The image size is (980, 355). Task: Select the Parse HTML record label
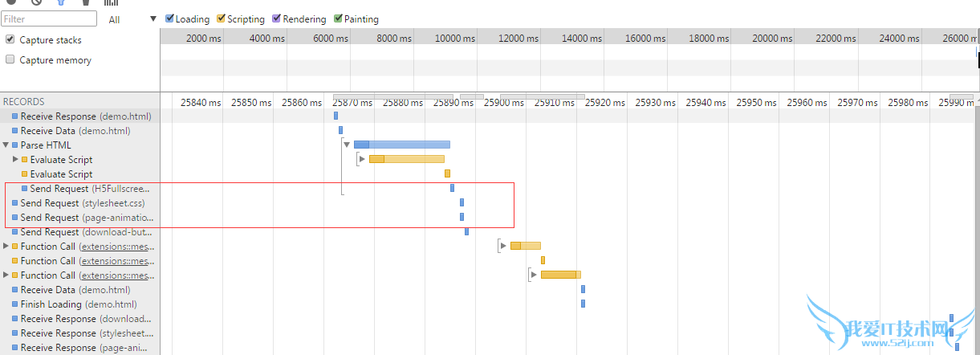(46, 145)
